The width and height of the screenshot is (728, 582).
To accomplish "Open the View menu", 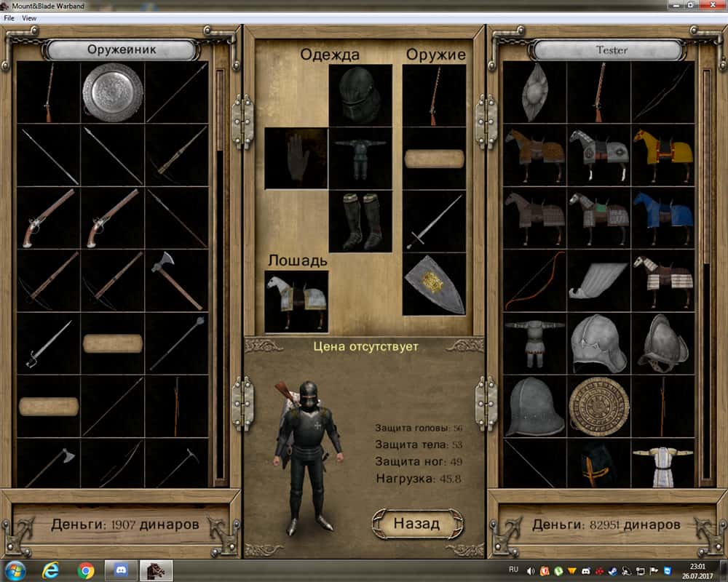I will (29, 17).
